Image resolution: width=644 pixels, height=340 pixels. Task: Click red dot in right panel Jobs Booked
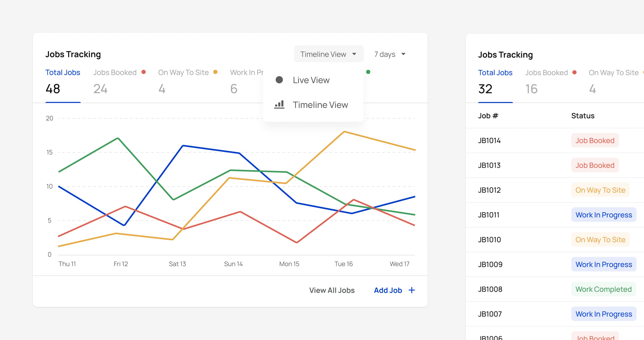pos(574,72)
